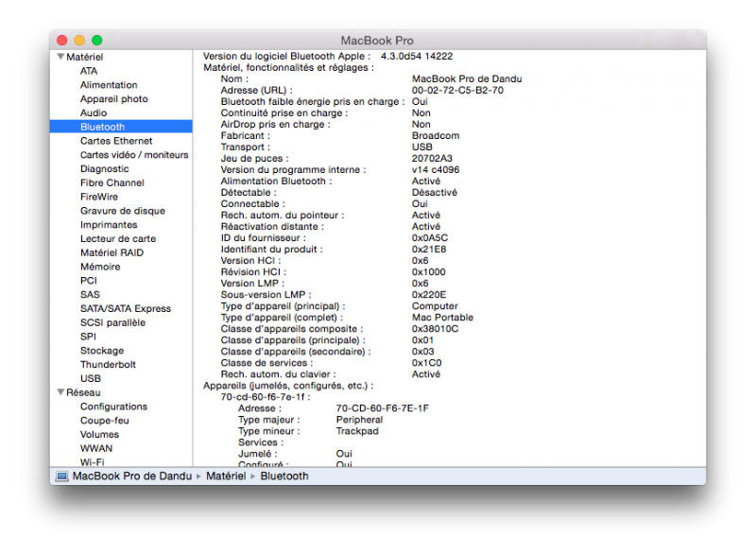Select SAS in the sidebar

point(90,295)
